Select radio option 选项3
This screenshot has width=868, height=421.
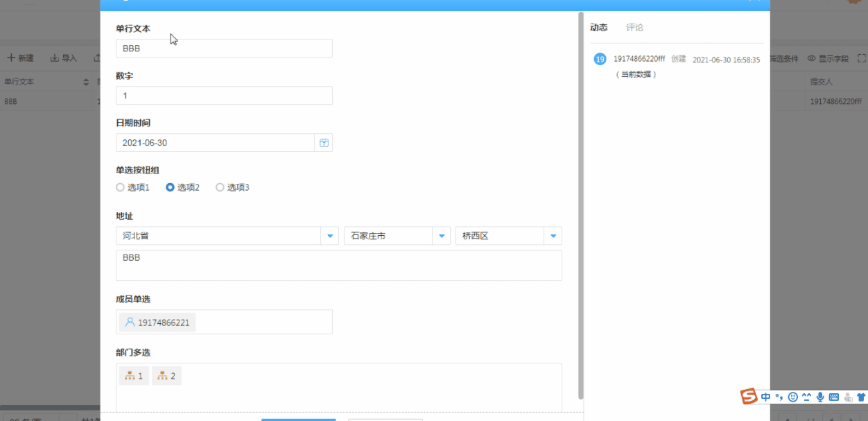pos(220,187)
